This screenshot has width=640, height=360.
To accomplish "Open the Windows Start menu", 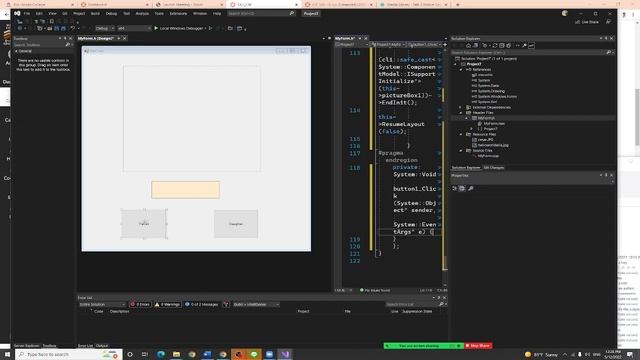I will coord(7,354).
